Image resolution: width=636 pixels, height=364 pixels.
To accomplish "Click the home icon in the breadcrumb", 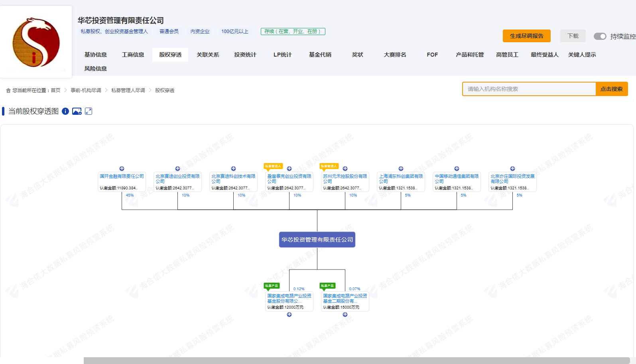I will (8, 91).
